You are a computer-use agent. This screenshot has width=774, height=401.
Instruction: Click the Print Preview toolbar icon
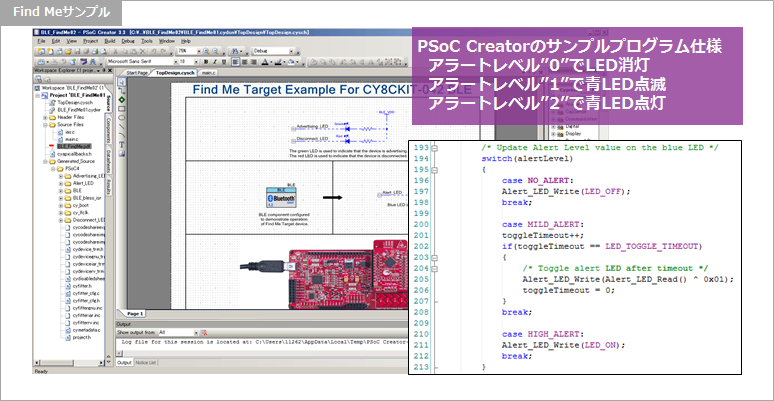pos(104,51)
